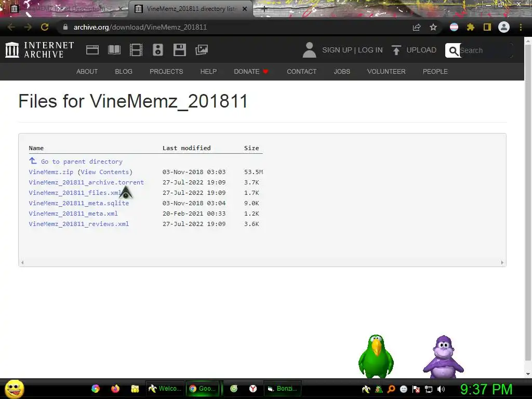Click the smiley face start button
532x399 pixels.
pos(14,389)
